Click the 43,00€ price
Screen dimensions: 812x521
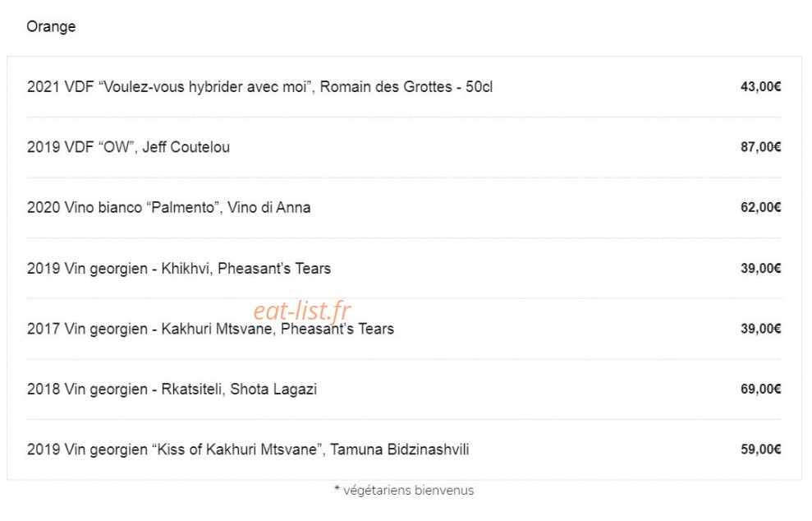(x=760, y=86)
